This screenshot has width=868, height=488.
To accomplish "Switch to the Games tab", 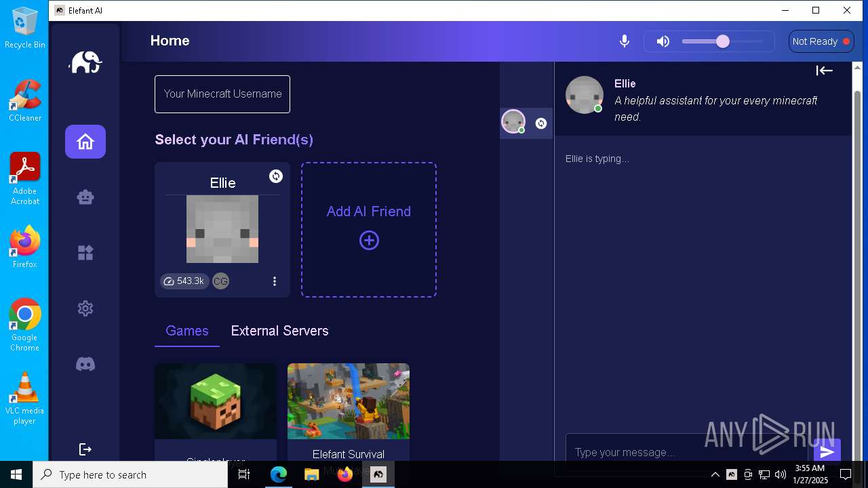I will [x=187, y=331].
